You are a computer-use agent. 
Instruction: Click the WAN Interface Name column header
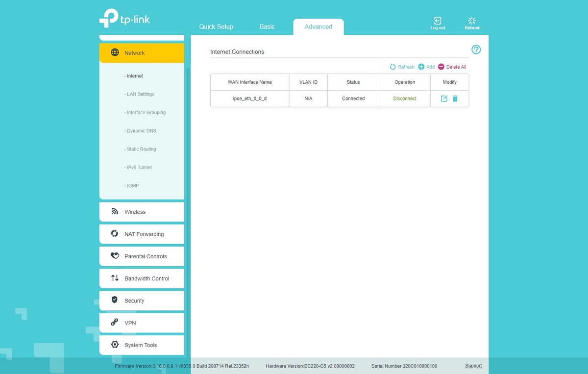click(x=250, y=82)
